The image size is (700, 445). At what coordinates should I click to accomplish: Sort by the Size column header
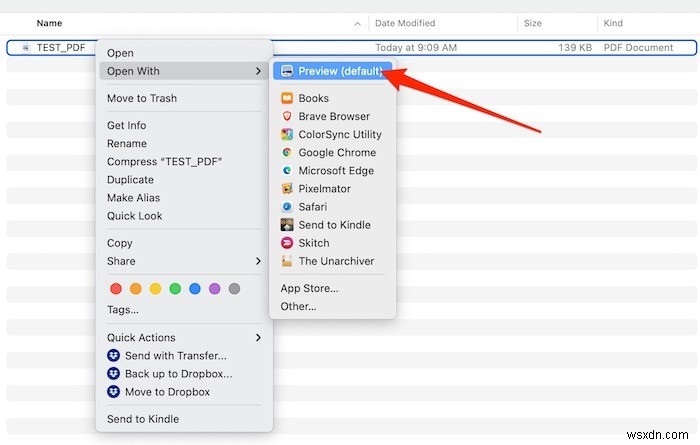533,23
